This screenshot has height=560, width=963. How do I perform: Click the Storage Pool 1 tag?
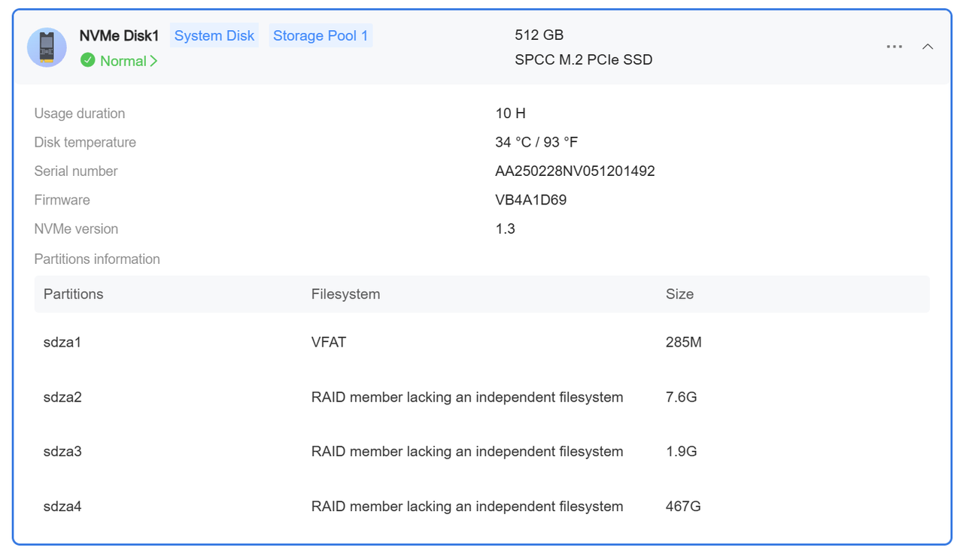[x=320, y=35]
